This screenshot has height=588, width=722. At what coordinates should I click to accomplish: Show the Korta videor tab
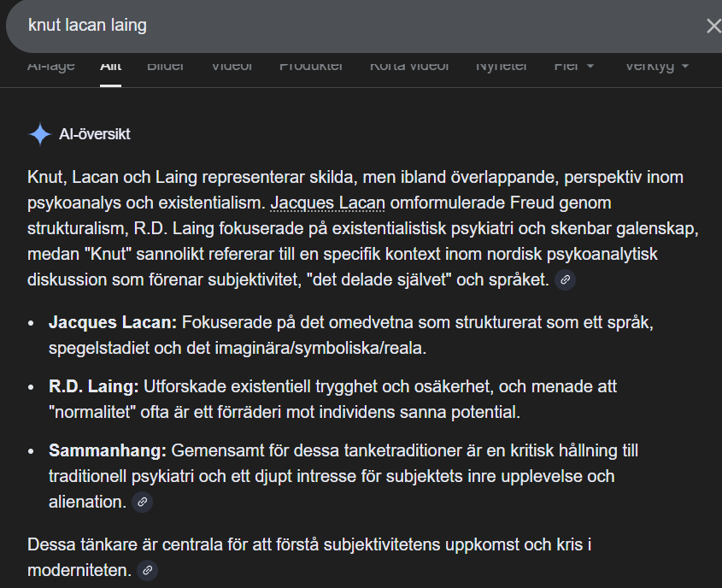409,66
